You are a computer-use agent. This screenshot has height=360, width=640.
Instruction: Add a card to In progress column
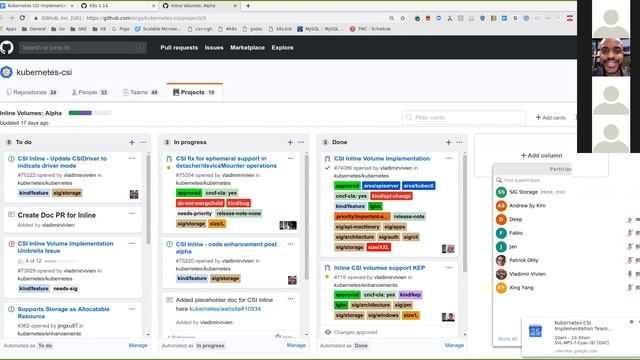pyautogui.click(x=290, y=142)
